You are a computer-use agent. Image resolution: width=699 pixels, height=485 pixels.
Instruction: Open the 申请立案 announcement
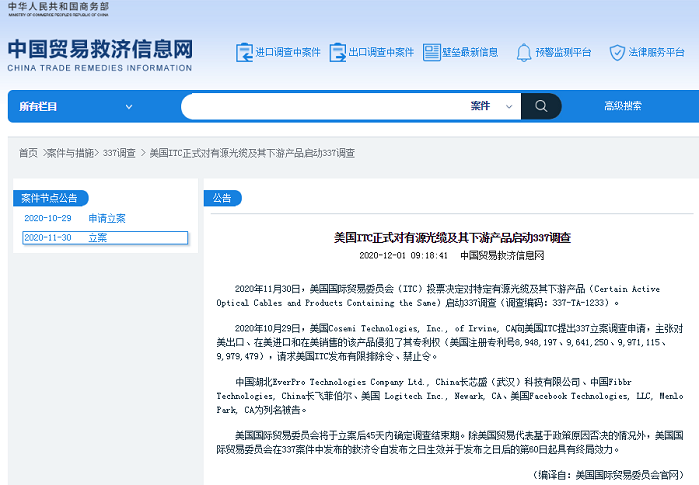pyautogui.click(x=107, y=218)
